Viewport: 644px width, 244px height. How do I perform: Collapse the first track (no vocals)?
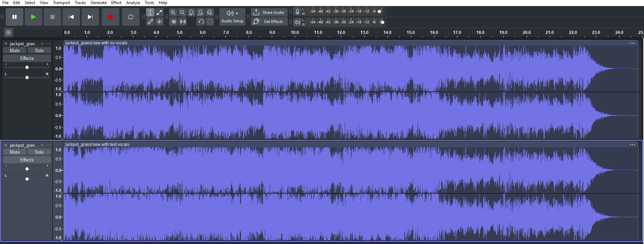[x=42, y=44]
